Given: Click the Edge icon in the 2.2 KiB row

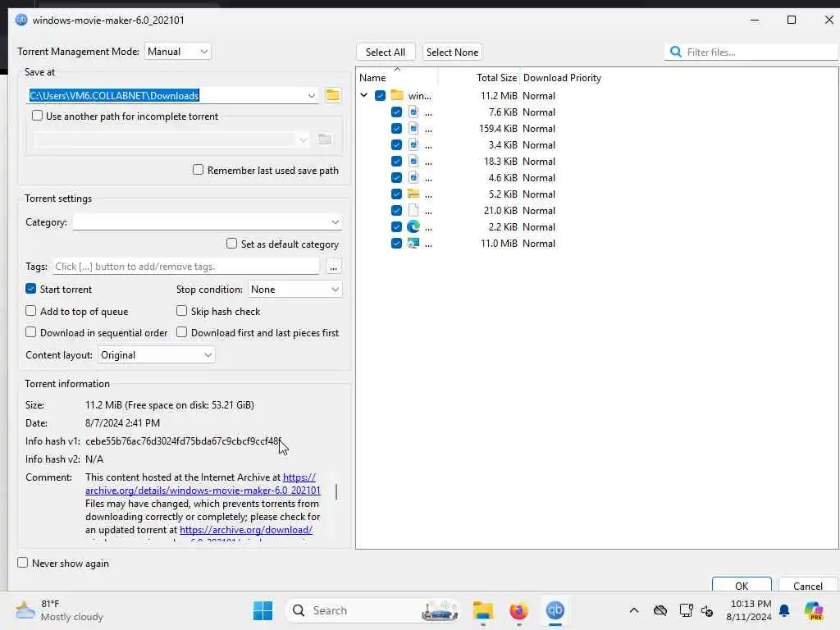Looking at the screenshot, I should (413, 226).
